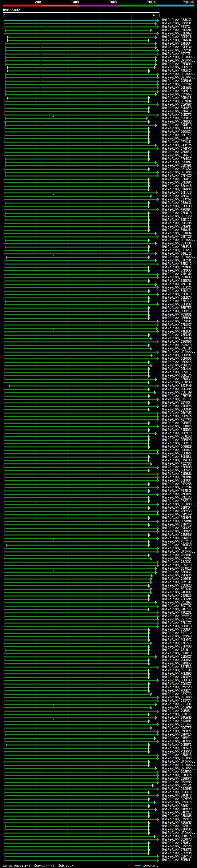
Task: Click label UniRef100_Q7VCA7
Action: [x=177, y=558]
